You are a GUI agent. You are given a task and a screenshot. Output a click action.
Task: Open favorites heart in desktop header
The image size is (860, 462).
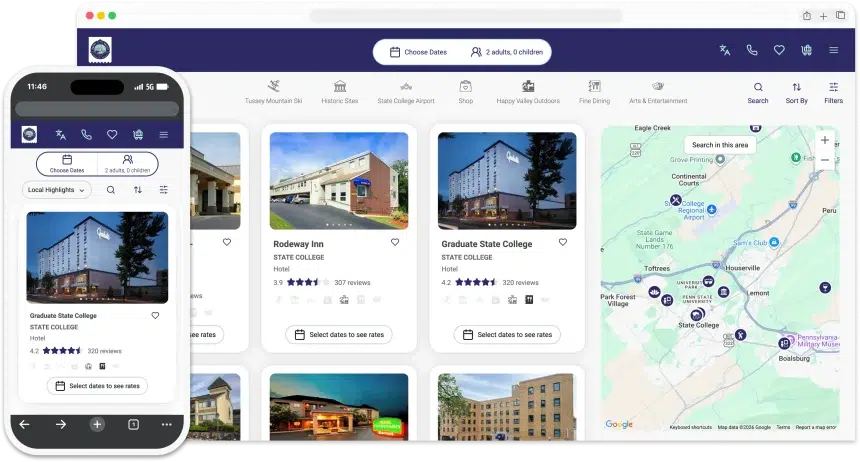(779, 50)
